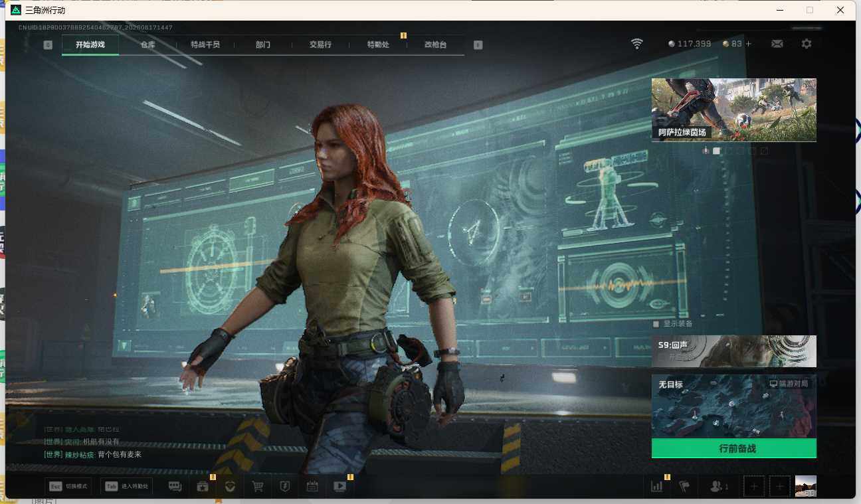Click the plus icon beside currency 83

click(749, 44)
